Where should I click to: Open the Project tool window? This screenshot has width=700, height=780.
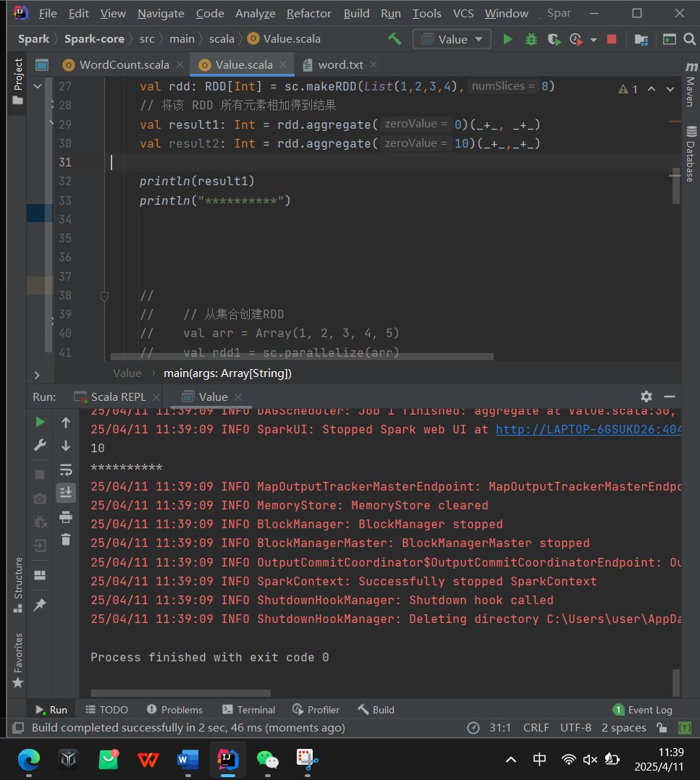[x=18, y=82]
